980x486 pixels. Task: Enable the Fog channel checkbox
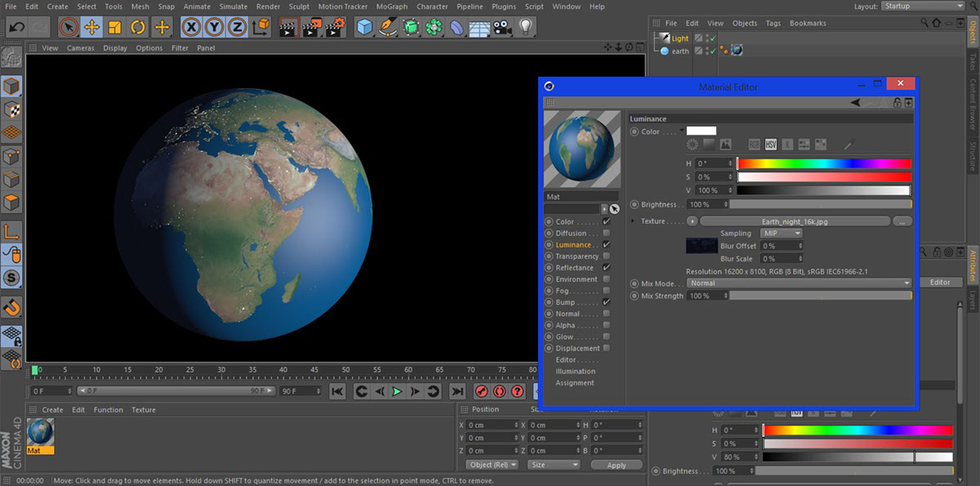606,291
